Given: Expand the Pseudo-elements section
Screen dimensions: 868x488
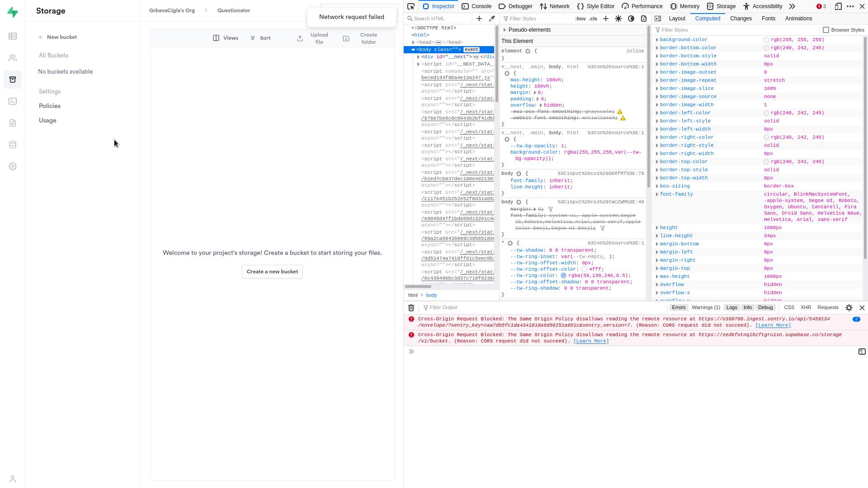Looking at the screenshot, I should point(505,30).
